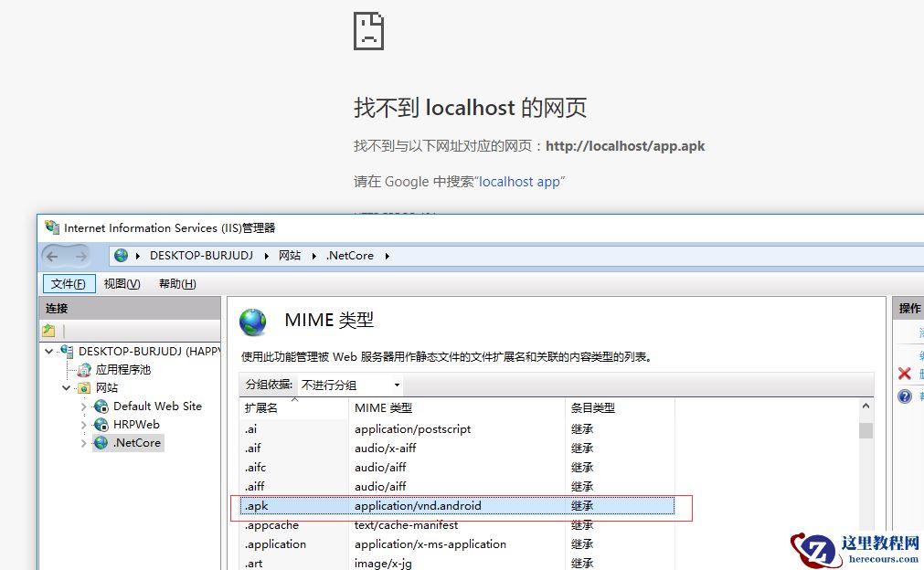Click .NetCore in the breadcrumb path
This screenshot has width=924, height=570.
tap(349, 256)
